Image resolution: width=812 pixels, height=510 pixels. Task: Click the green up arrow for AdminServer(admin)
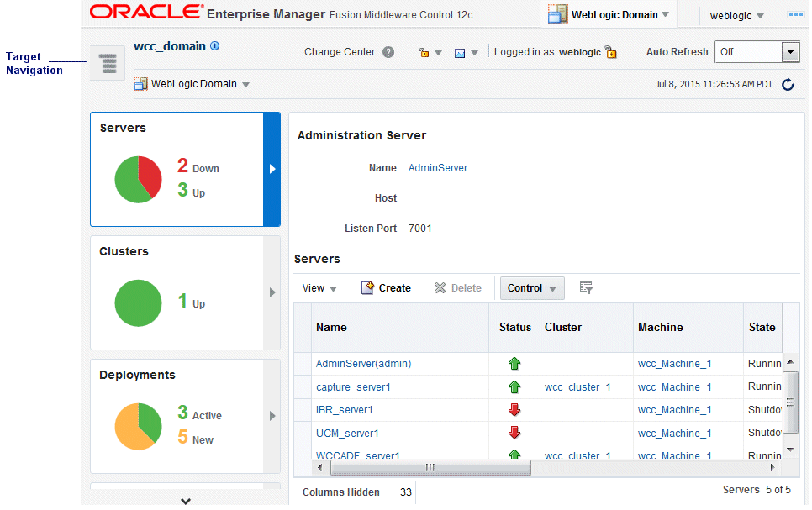(514, 364)
